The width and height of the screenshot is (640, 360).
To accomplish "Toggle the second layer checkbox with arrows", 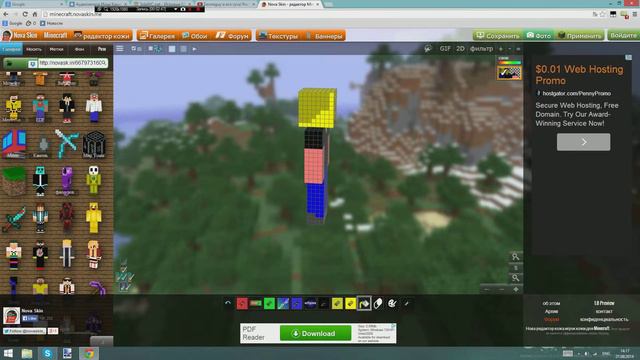I will pyautogui.click(x=155, y=49).
